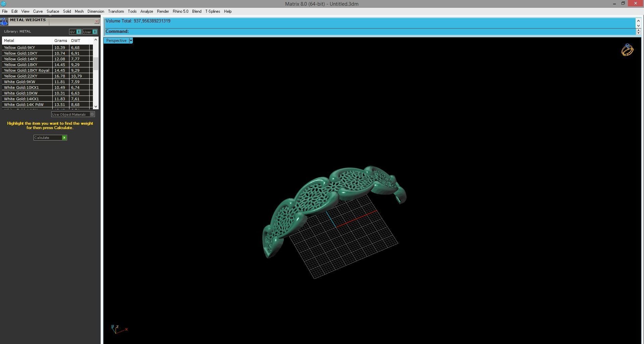
Task: Select the White Gold:14K PdW row
Action: pos(47,105)
